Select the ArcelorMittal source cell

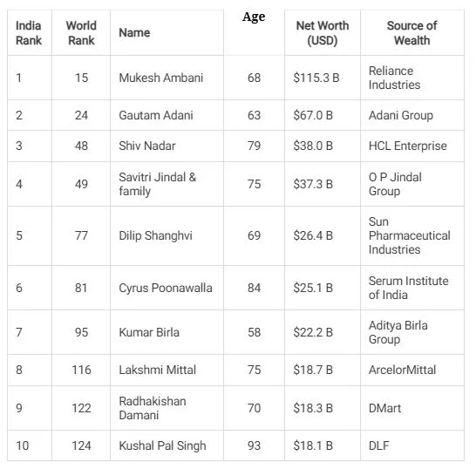(x=402, y=370)
